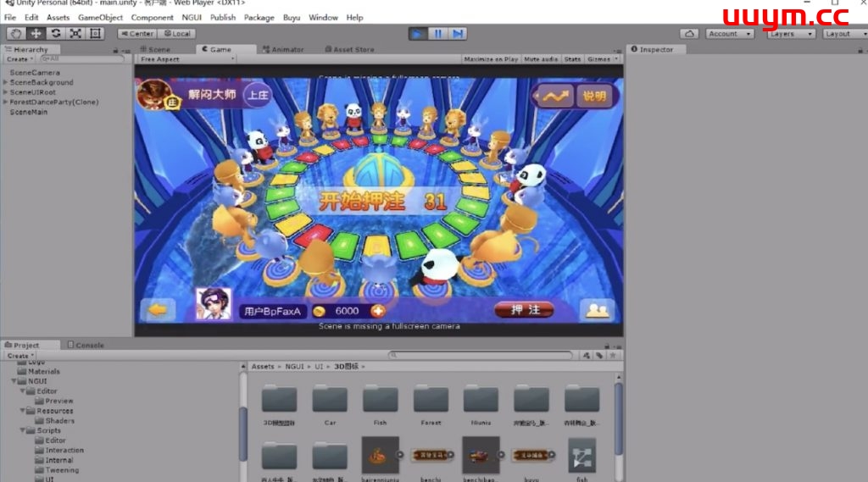Select the Scale transform tool

click(75, 34)
